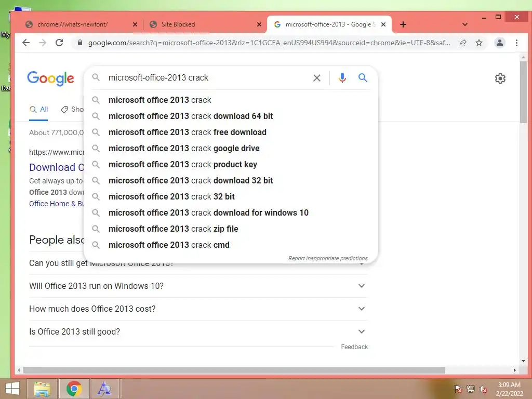Start voice search with microphone

tap(342, 78)
